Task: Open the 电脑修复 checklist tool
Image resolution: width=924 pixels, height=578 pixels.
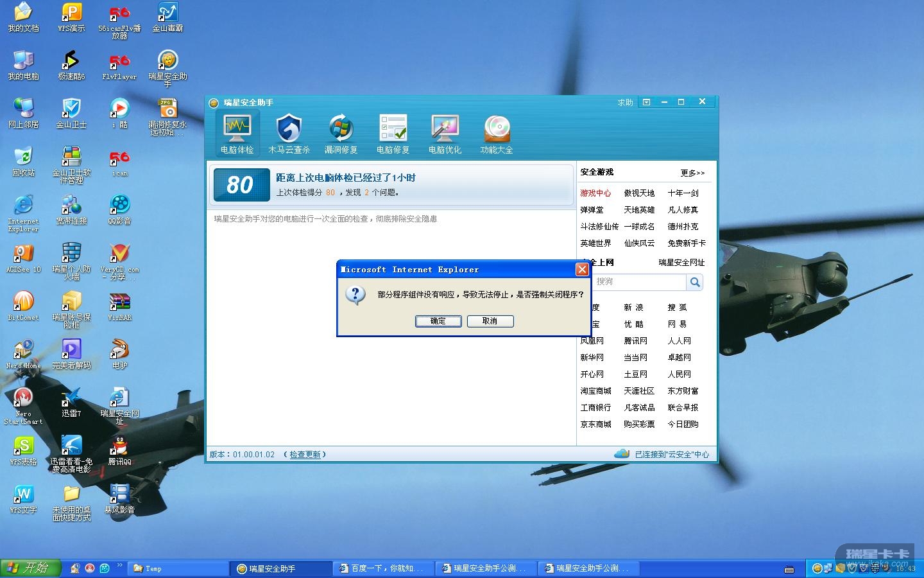Action: [x=393, y=134]
